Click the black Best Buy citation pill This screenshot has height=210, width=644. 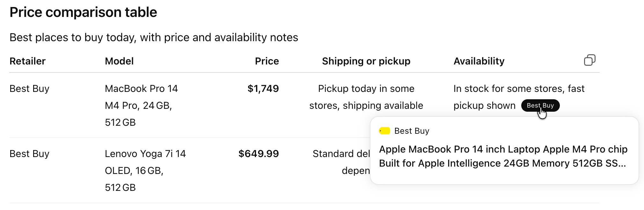540,106
